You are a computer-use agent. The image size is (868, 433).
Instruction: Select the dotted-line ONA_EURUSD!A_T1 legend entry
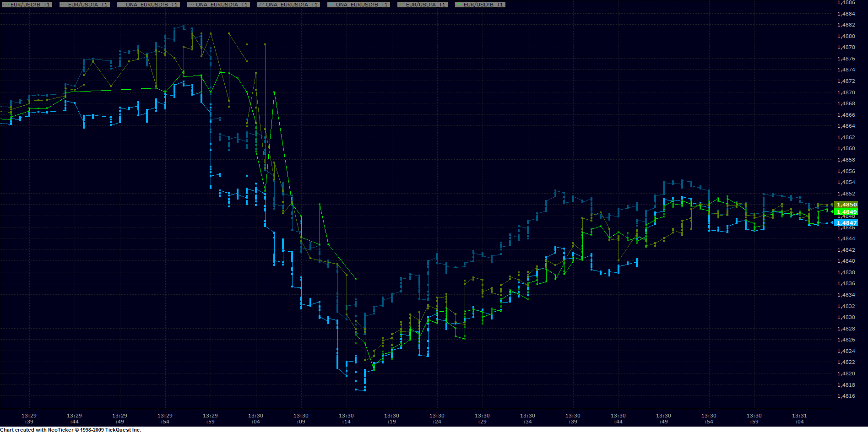coord(218,5)
